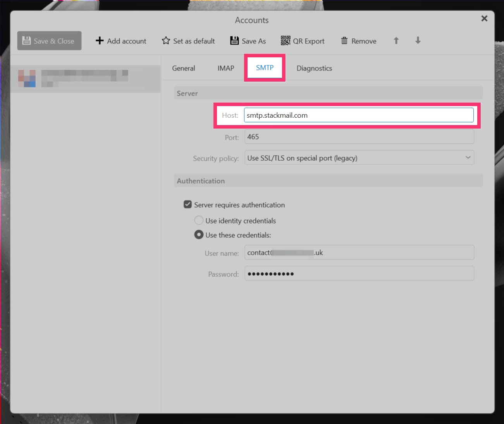This screenshot has width=504, height=424.
Task: Click the trash can Remove icon
Action: point(344,41)
